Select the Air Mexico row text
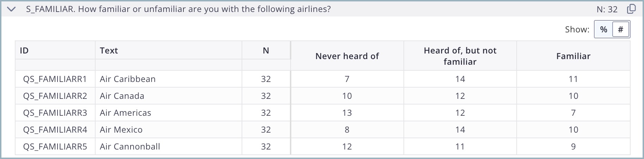This screenshot has width=644, height=159. pyautogui.click(x=121, y=129)
